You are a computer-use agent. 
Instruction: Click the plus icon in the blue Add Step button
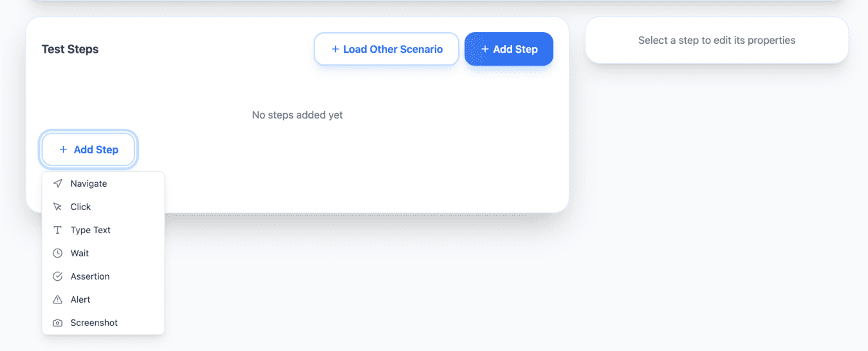tap(485, 49)
